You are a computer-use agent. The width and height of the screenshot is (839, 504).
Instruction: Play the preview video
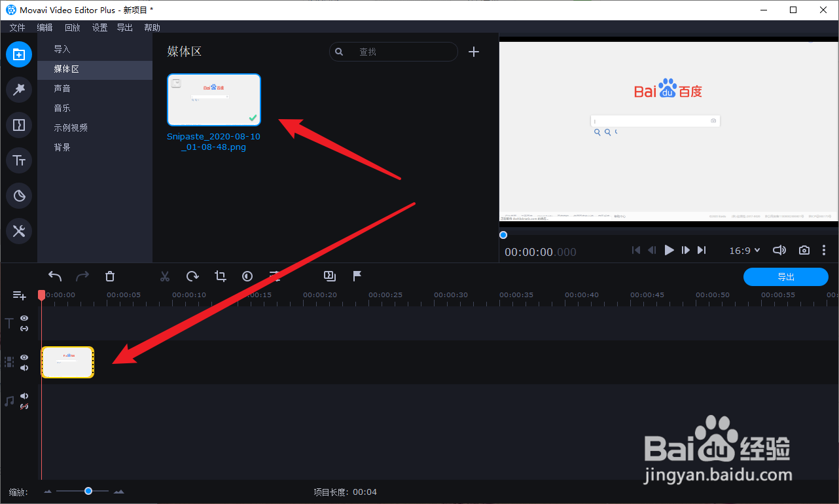(669, 250)
